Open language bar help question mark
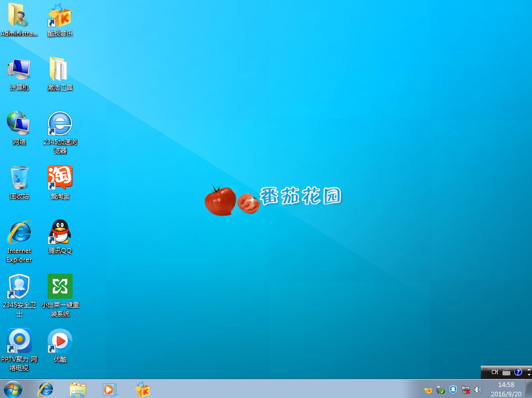The image size is (532, 398). [518, 372]
